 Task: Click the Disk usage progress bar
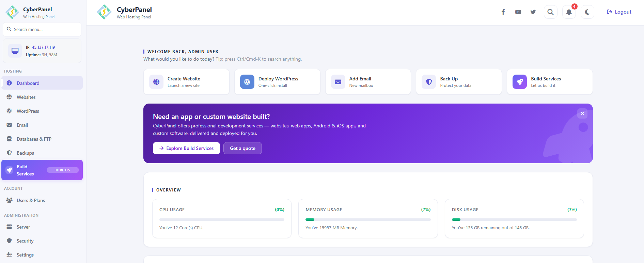point(514,220)
